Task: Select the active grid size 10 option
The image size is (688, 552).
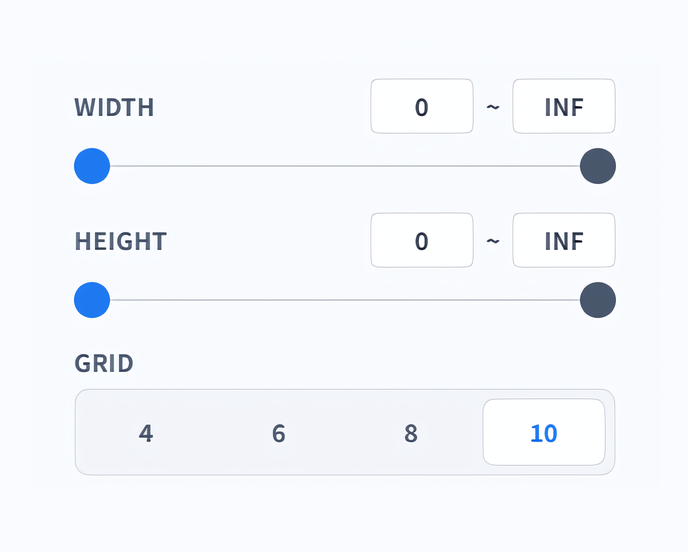Action: 544,433
